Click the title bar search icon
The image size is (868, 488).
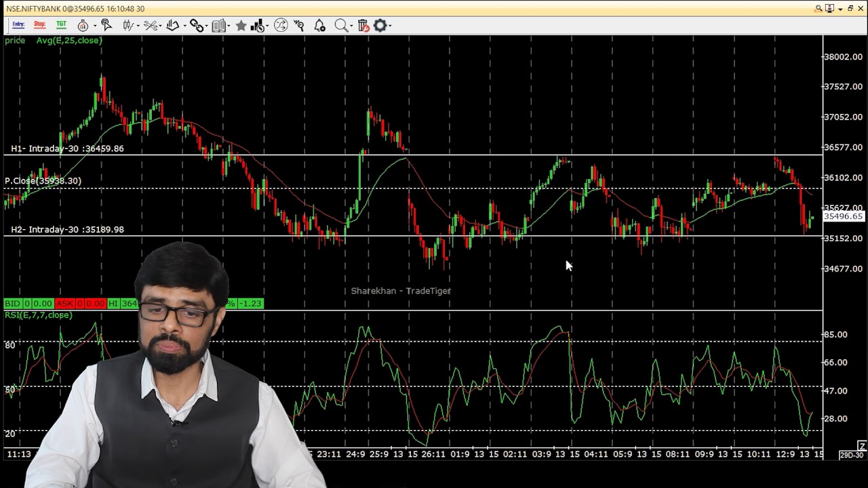819,8
